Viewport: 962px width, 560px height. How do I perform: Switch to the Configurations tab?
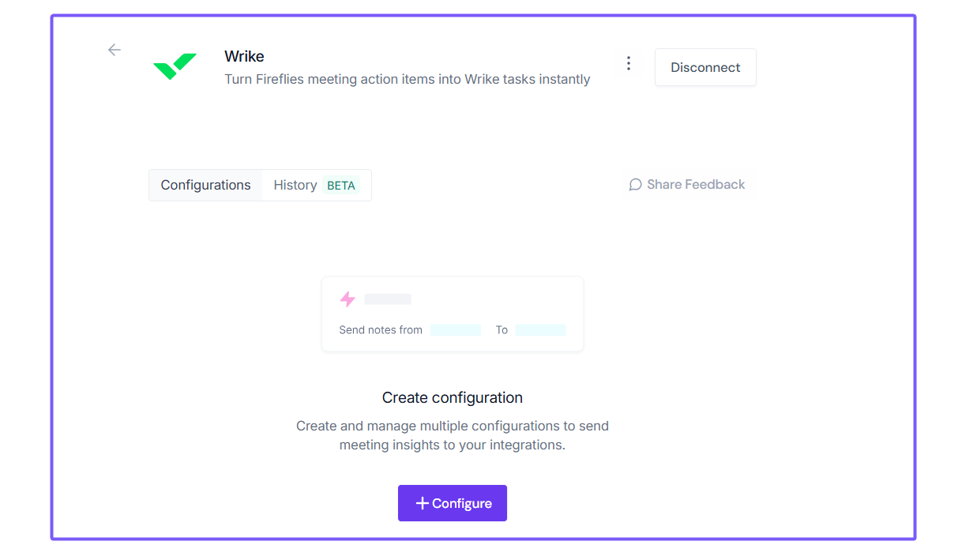205,185
